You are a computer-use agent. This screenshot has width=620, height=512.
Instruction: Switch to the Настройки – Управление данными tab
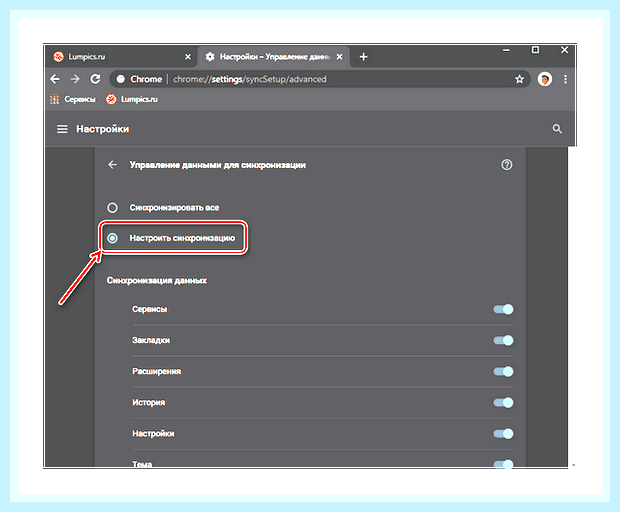(274, 57)
